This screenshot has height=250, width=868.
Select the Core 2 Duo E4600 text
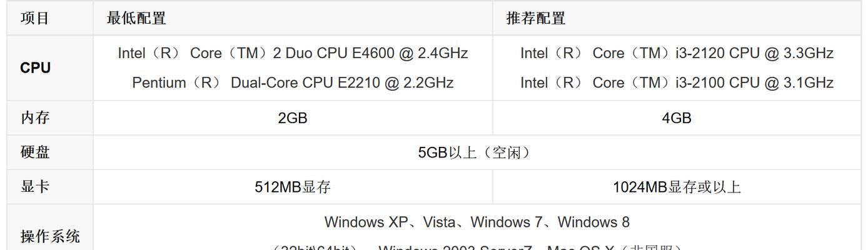[293, 53]
